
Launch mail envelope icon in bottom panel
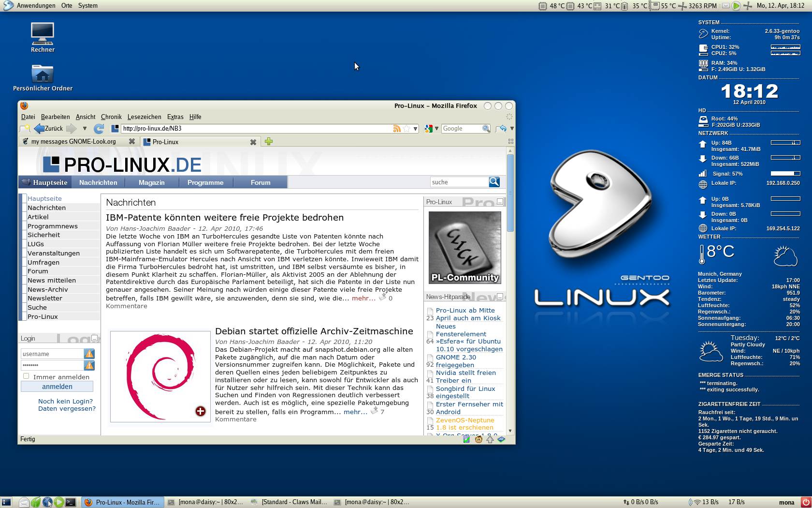24,502
